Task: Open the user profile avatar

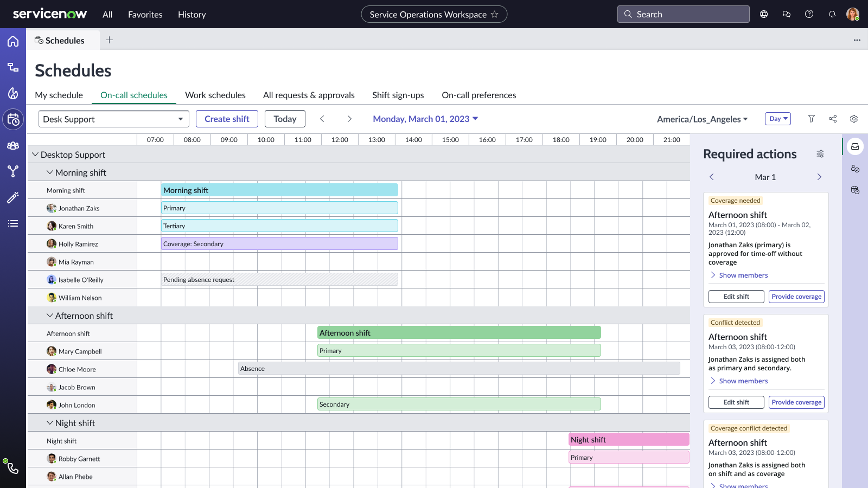Action: [853, 14]
